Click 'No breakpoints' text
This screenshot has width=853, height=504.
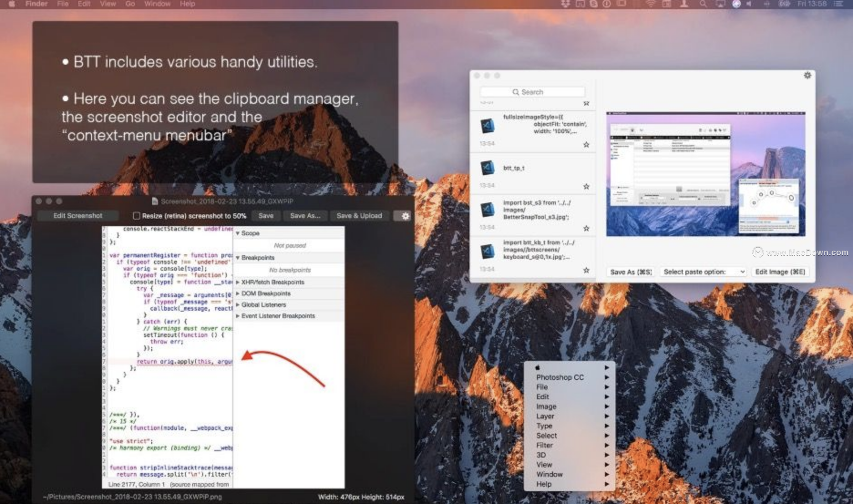290,270
